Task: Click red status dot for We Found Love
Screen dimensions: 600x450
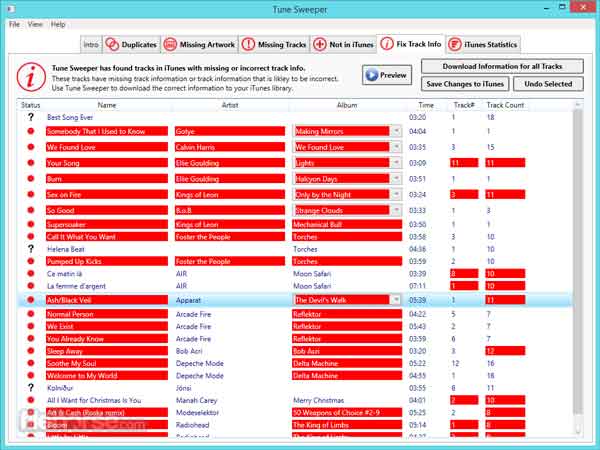Action: 31,147
